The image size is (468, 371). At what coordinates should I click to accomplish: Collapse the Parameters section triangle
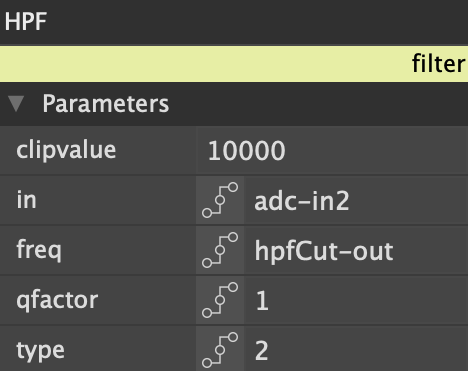pyautogui.click(x=16, y=103)
